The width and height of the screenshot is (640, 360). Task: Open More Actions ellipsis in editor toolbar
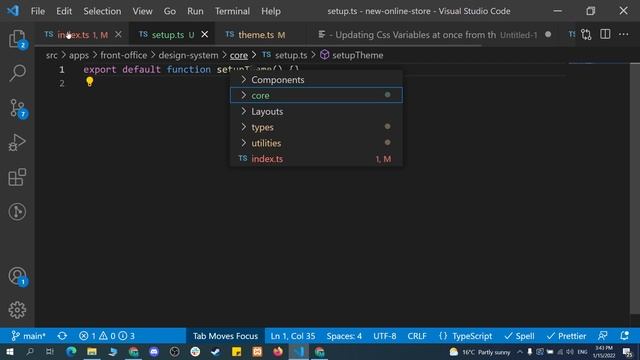(x=624, y=34)
